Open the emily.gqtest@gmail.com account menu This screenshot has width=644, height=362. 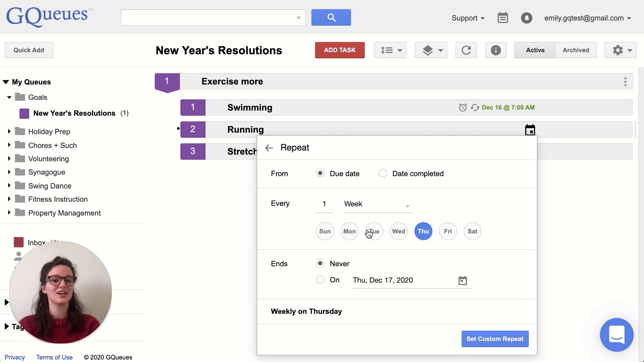[588, 18]
